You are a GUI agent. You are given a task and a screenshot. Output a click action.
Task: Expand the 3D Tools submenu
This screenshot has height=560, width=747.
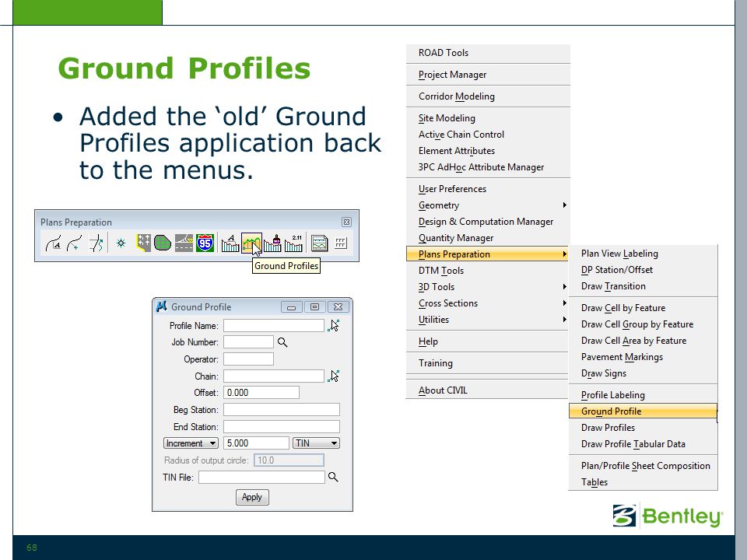click(488, 287)
